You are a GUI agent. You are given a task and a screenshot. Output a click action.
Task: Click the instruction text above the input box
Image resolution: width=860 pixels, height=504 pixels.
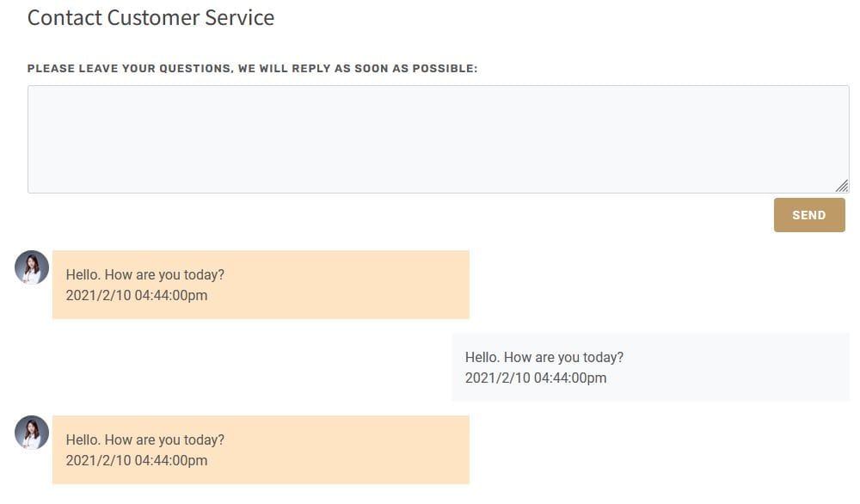[x=253, y=68]
